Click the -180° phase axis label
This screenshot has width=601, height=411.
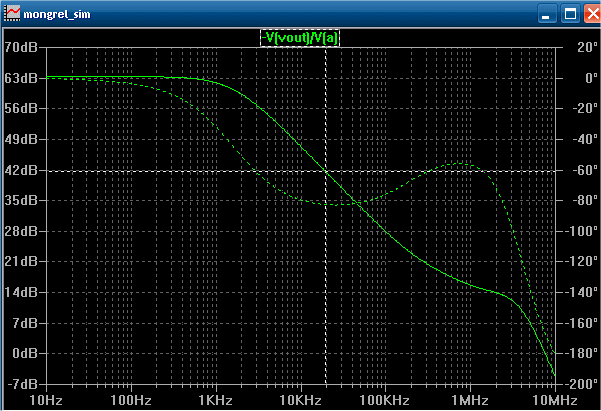pyautogui.click(x=582, y=353)
